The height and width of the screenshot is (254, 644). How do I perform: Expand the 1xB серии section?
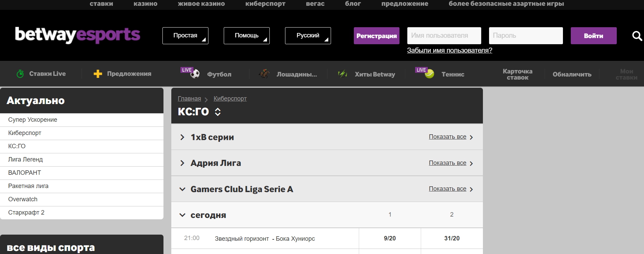pyautogui.click(x=182, y=137)
